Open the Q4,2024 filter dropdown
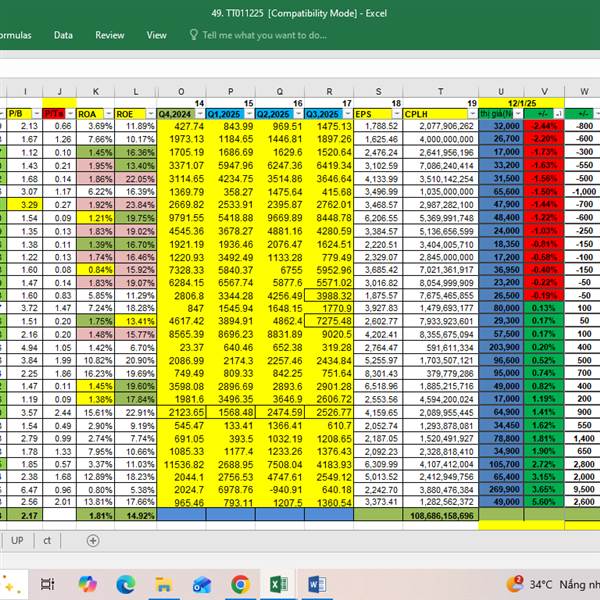Viewport: 600px width, 600px height. click(x=200, y=114)
